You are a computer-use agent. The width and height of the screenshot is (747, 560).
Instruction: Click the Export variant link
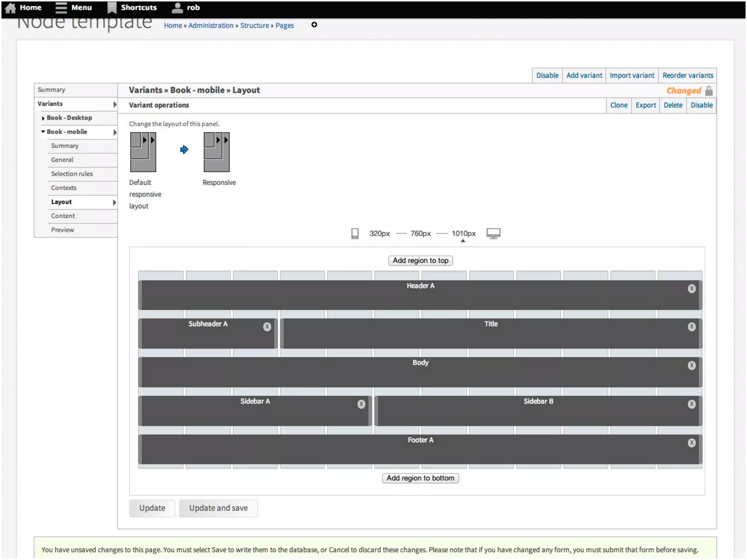645,105
